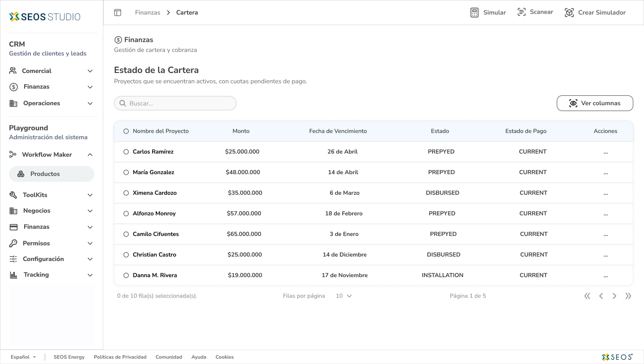644x364 pixels.
Task: Open the Filas por página dropdown
Action: point(344,296)
